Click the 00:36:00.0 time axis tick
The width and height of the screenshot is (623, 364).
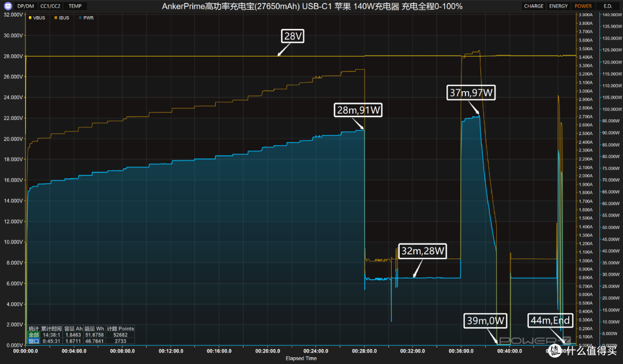461,351
